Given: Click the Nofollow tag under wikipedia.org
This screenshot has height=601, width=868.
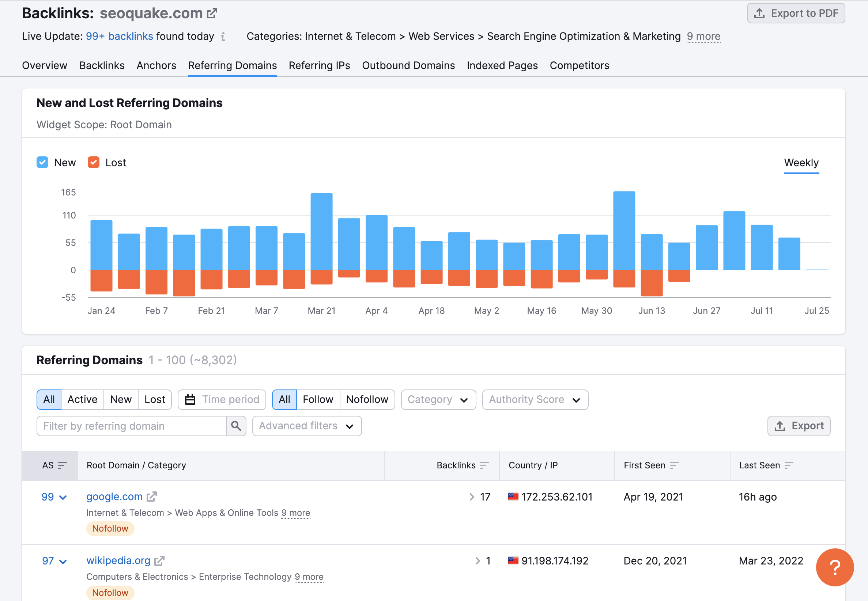Looking at the screenshot, I should pos(110,593).
